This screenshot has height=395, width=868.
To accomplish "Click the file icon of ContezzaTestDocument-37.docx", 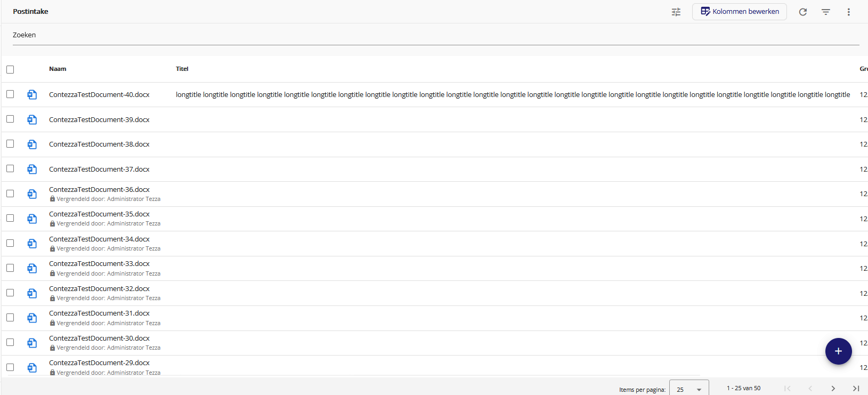I will coord(32,170).
